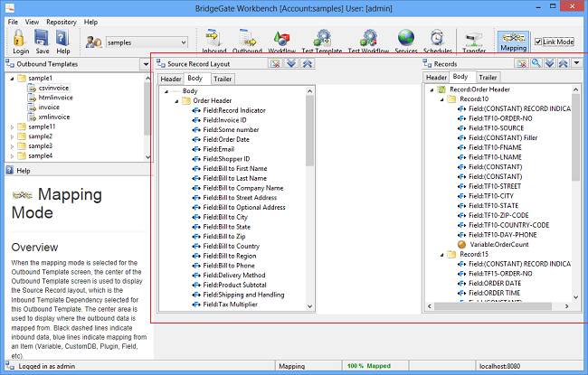588x375 pixels.
Task: Open the Outbound Templates panel dropdown
Action: pos(146,64)
